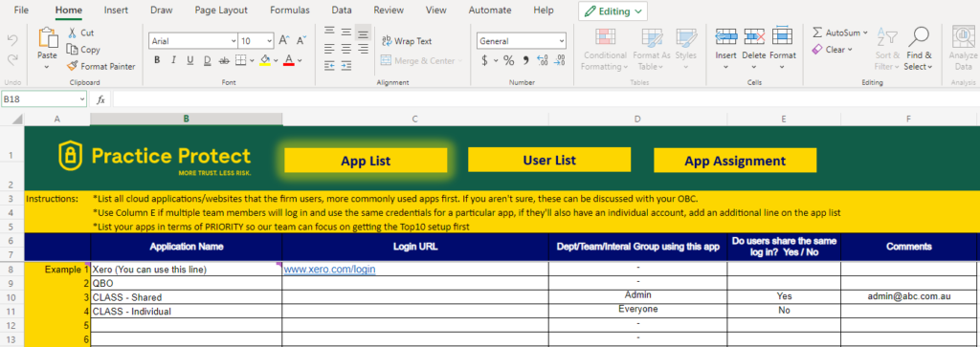Open the font size dropdown
The image size is (980, 347).
tap(269, 41)
